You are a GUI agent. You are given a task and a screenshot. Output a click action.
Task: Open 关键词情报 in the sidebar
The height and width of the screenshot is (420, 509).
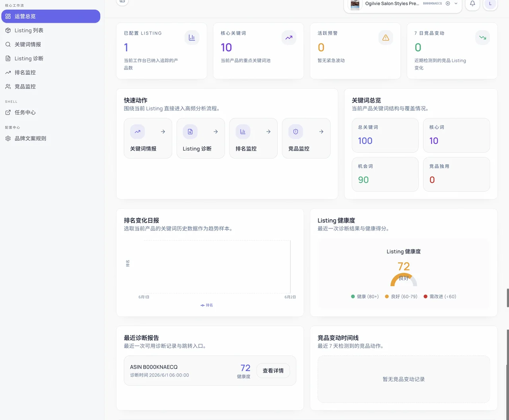point(51,45)
